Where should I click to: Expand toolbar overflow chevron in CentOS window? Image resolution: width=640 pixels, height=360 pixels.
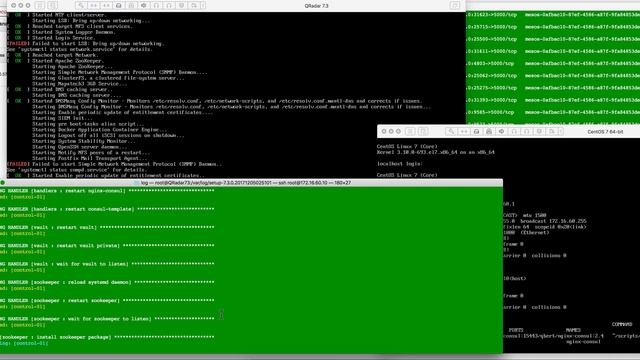pyautogui.click(x=561, y=131)
